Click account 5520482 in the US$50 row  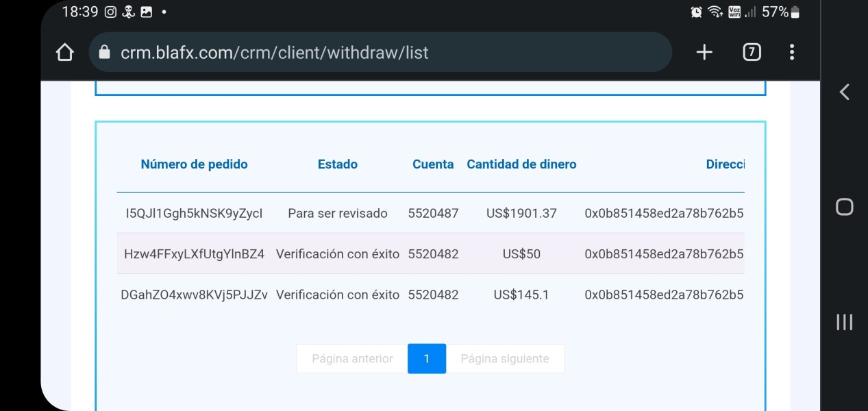(x=433, y=254)
